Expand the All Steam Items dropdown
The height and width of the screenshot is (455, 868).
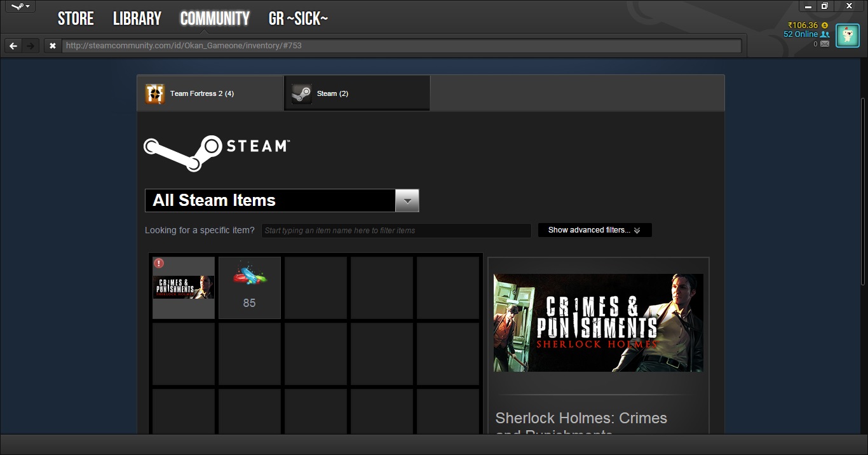(x=407, y=201)
